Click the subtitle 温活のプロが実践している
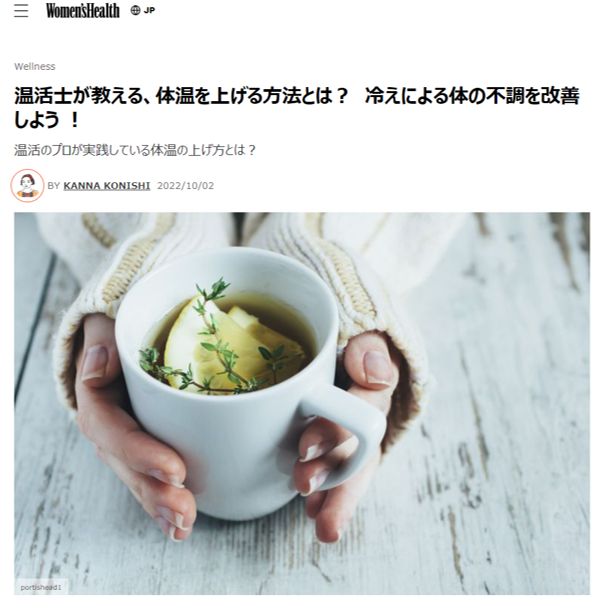This screenshot has height=597, width=603. 135,150
